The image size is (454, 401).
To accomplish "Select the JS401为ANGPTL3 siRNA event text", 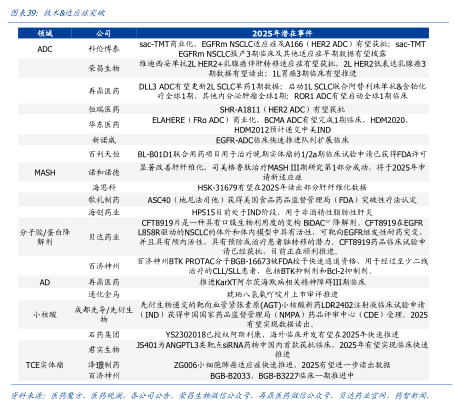I will click(282, 349).
